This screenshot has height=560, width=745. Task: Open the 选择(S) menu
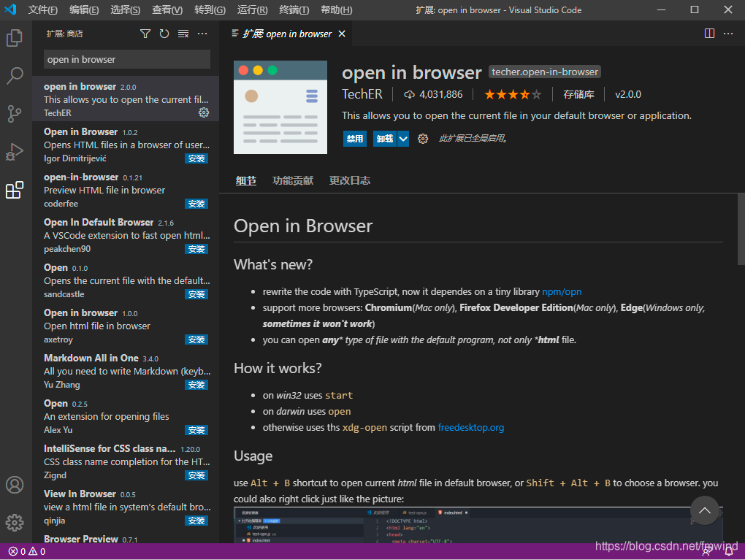point(126,10)
